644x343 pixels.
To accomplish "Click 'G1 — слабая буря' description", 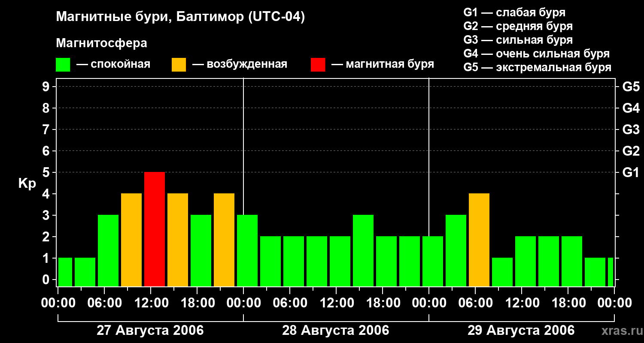I will coord(514,12).
